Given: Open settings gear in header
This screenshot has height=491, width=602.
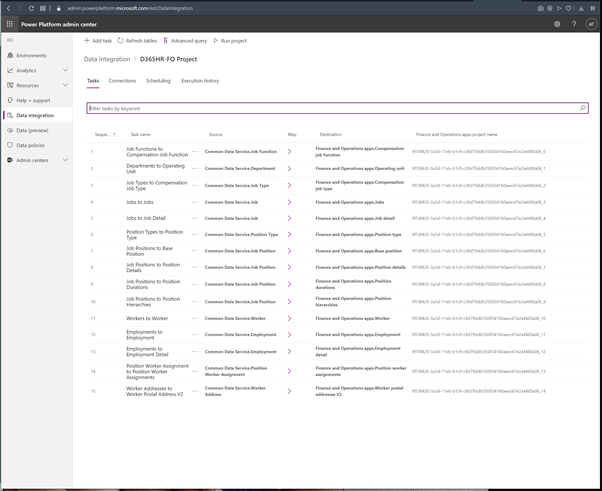Looking at the screenshot, I should pos(557,24).
